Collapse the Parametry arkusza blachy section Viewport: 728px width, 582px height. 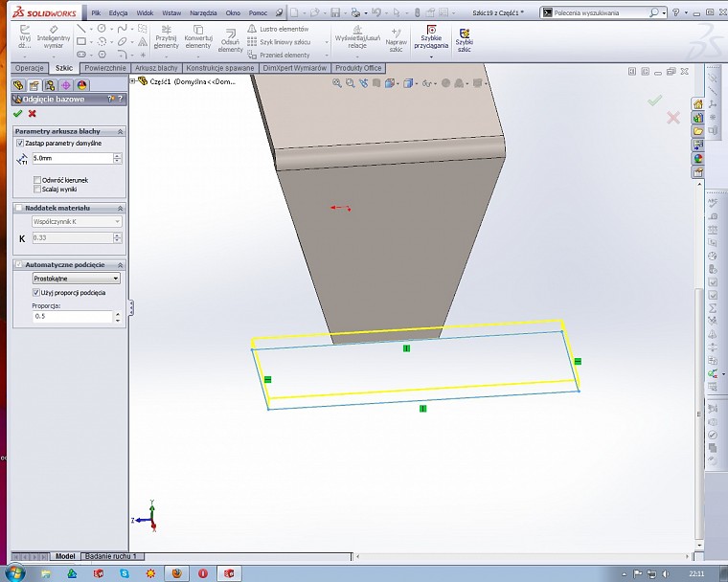pyautogui.click(x=120, y=130)
